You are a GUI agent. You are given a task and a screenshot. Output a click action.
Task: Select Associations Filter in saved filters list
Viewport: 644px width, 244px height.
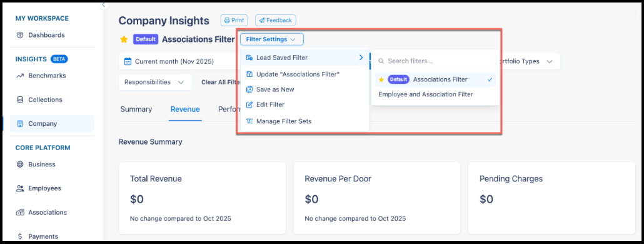(435, 79)
